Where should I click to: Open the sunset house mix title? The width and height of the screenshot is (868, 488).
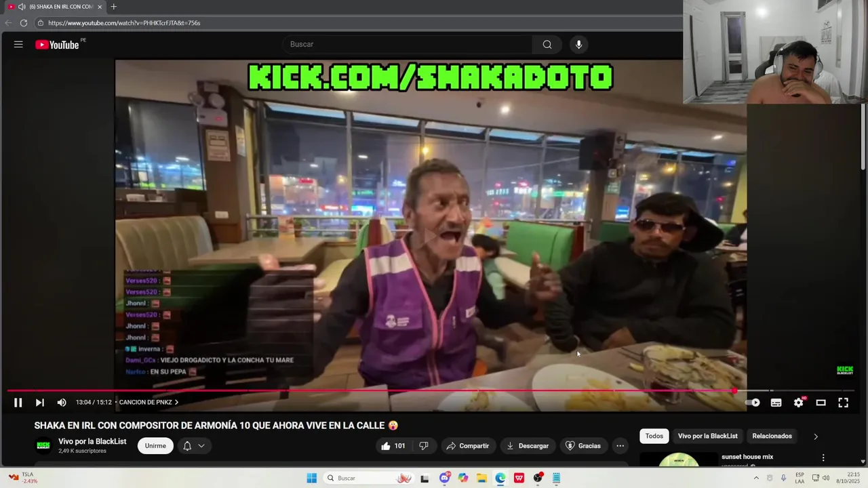click(x=747, y=457)
